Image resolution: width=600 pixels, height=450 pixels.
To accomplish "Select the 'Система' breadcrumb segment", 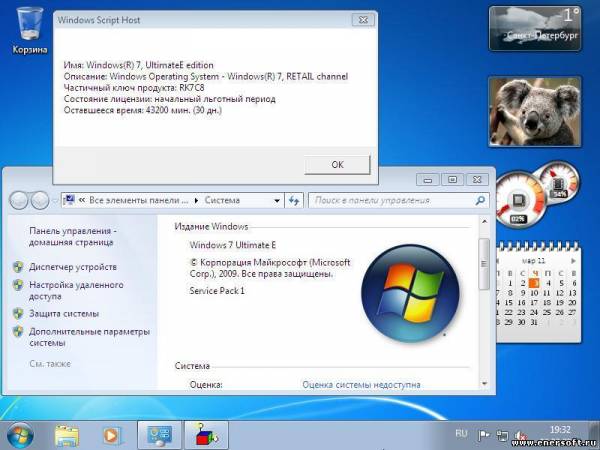I will (x=222, y=200).
